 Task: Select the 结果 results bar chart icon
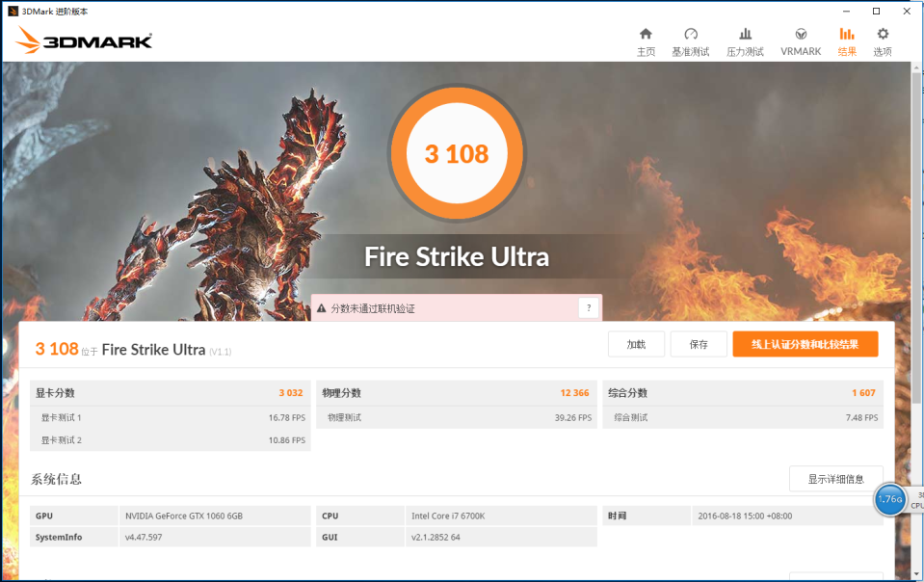[x=847, y=34]
